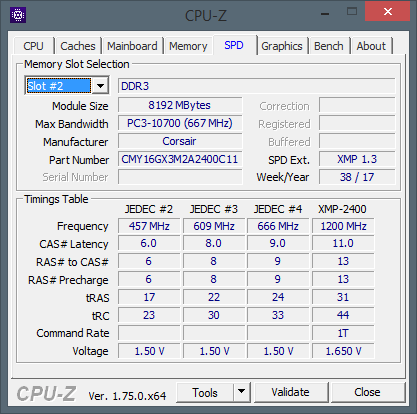Click the tRAS value 17
This screenshot has height=414, width=417.
tap(149, 297)
